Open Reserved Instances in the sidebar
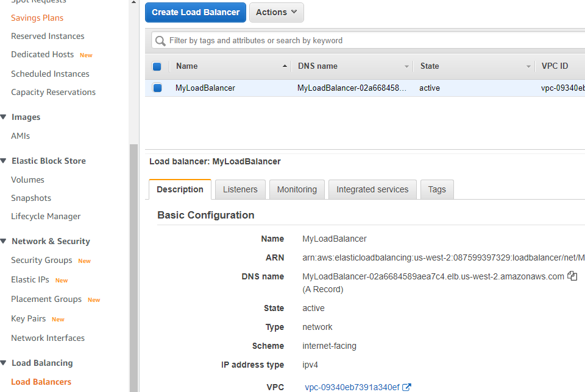The height and width of the screenshot is (392, 585). (x=48, y=36)
